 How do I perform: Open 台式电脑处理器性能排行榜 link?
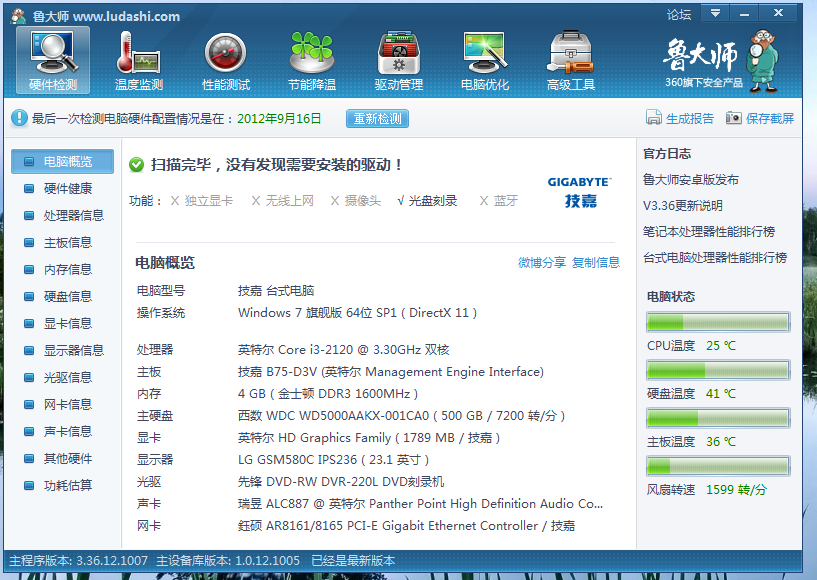[715, 258]
